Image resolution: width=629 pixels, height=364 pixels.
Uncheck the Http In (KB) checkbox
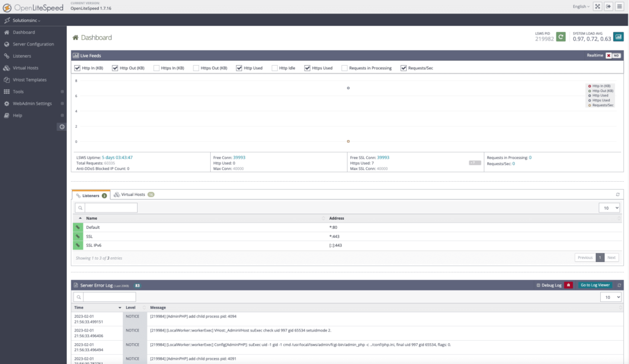tap(77, 68)
